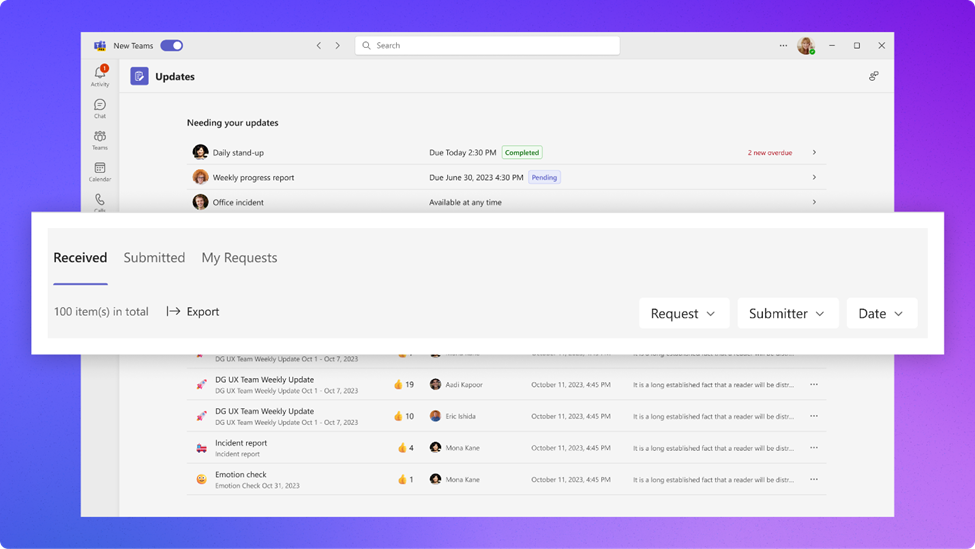The image size is (975, 549).
Task: Click the 'Office incident' request title
Action: (x=238, y=202)
